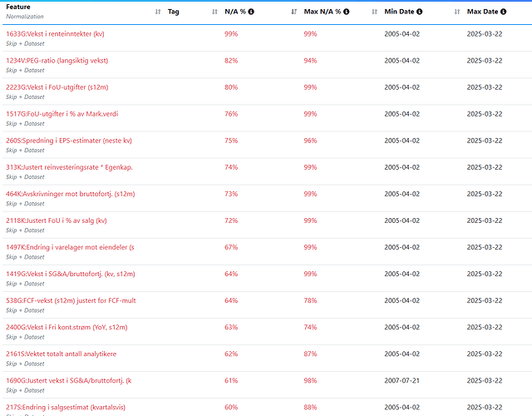
Task: Open the Min Date info tooltip icon
Action: [x=420, y=12]
